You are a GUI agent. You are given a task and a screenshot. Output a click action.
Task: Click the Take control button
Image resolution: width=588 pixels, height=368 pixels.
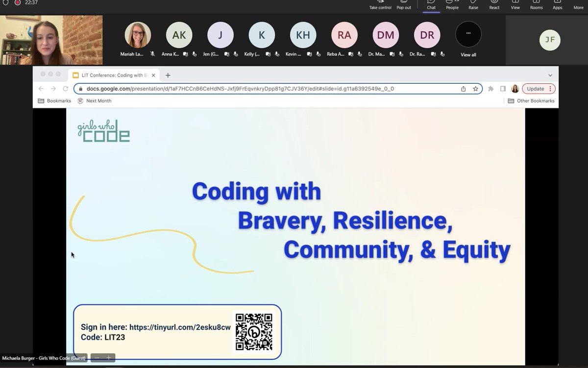[380, 5]
